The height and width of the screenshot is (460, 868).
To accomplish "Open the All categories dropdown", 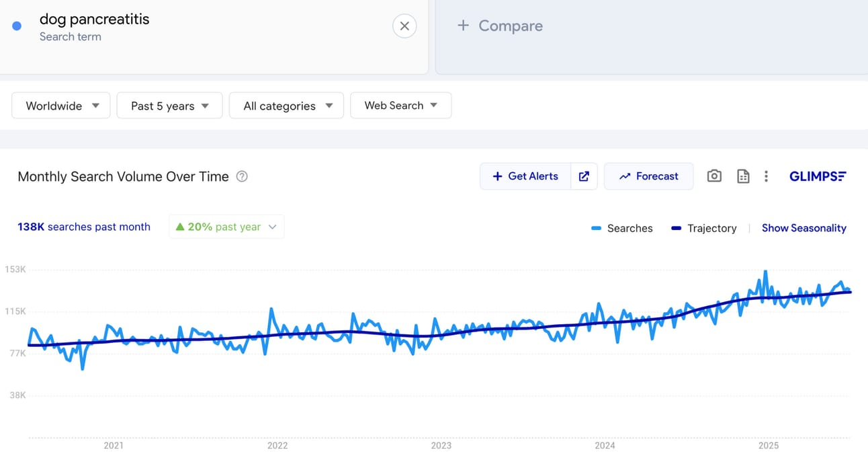I will click(x=287, y=106).
